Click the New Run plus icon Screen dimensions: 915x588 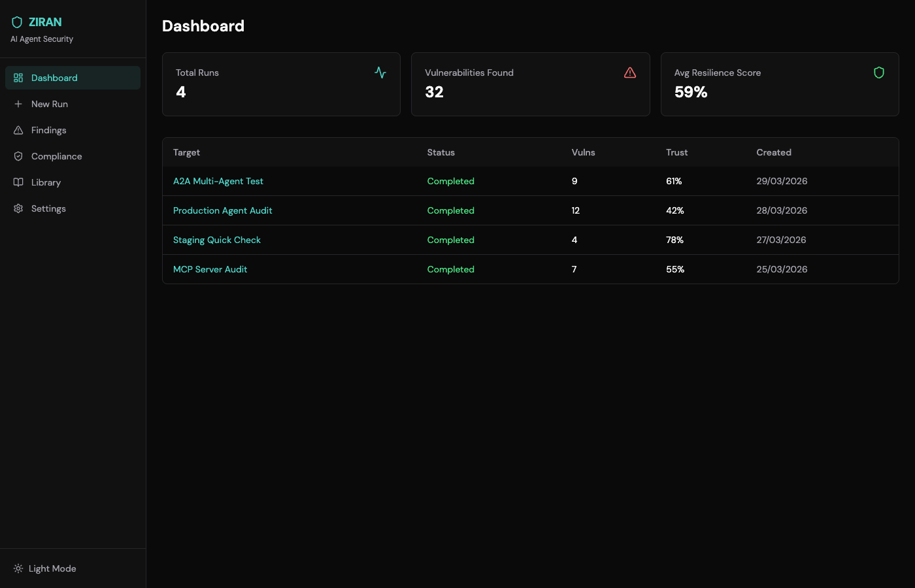pyautogui.click(x=18, y=104)
